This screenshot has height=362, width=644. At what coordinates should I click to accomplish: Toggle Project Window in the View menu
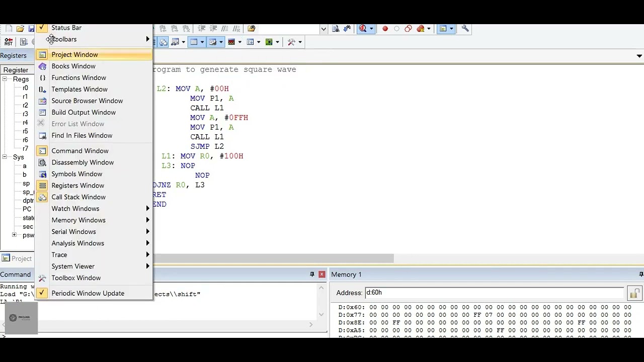pyautogui.click(x=94, y=54)
